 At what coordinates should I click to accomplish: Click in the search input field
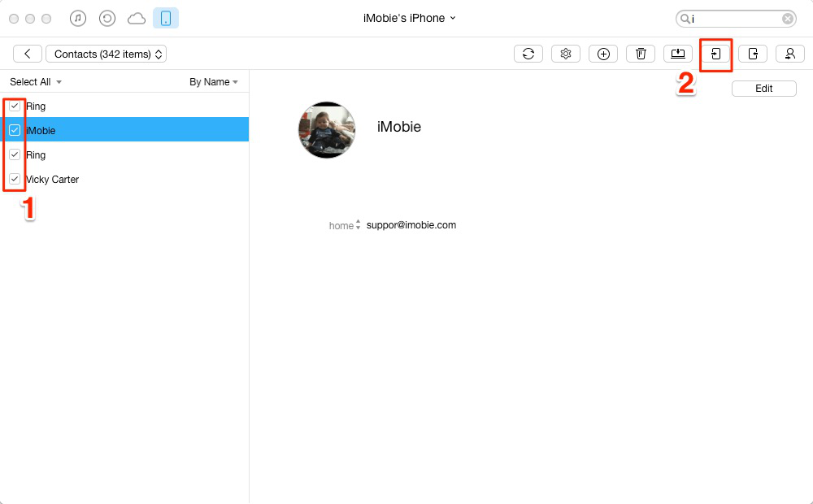(737, 19)
